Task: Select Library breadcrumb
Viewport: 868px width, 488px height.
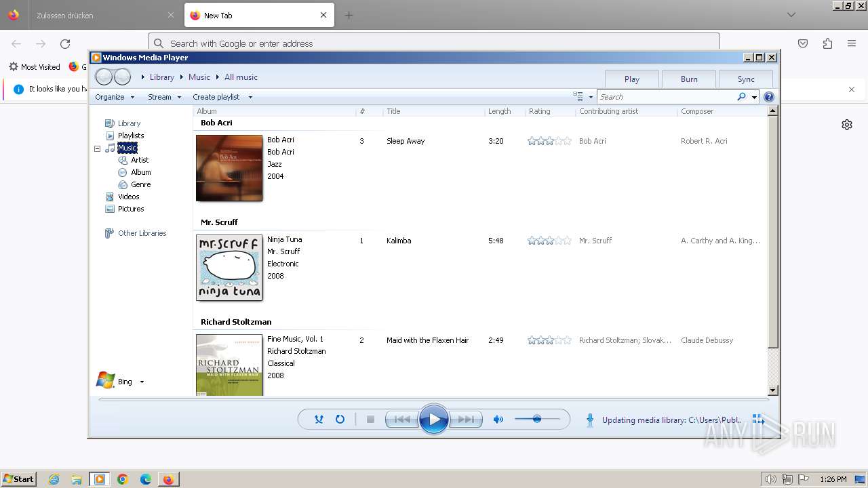Action: pyautogui.click(x=162, y=77)
